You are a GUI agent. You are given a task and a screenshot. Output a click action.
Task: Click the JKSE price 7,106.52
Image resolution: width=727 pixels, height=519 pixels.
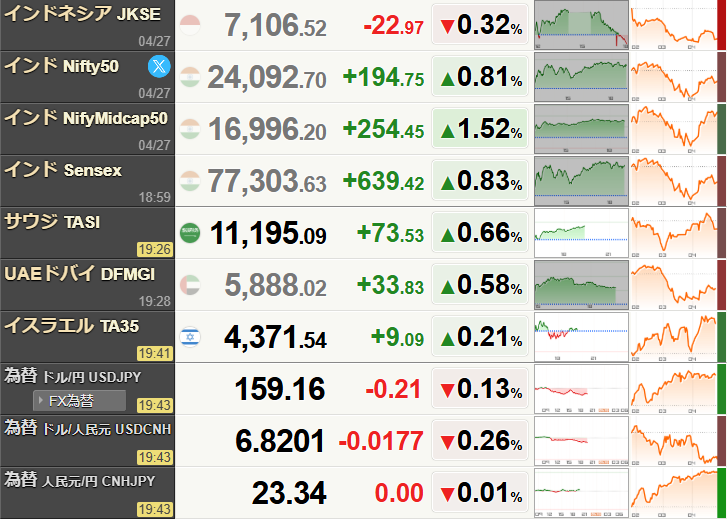click(x=275, y=25)
